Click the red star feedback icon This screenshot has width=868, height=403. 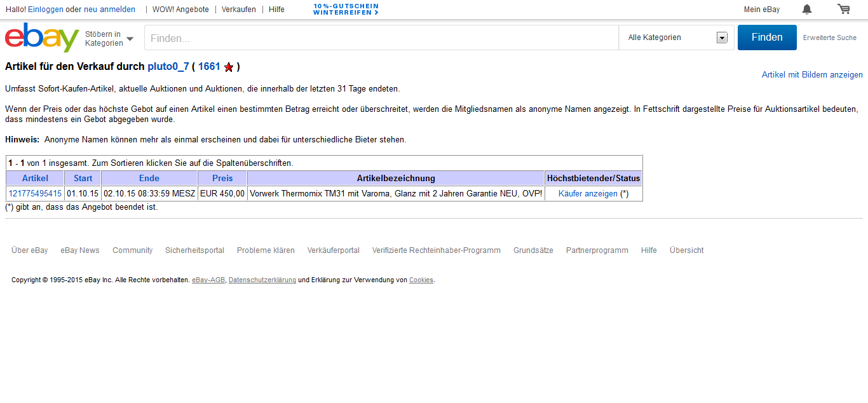[229, 67]
